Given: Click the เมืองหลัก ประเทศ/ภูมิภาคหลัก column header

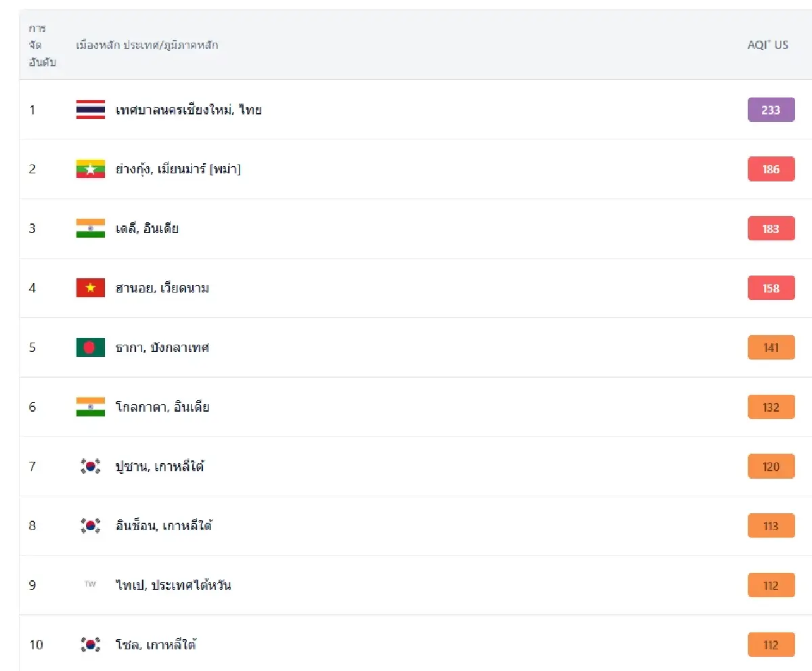Looking at the screenshot, I should (x=147, y=45).
